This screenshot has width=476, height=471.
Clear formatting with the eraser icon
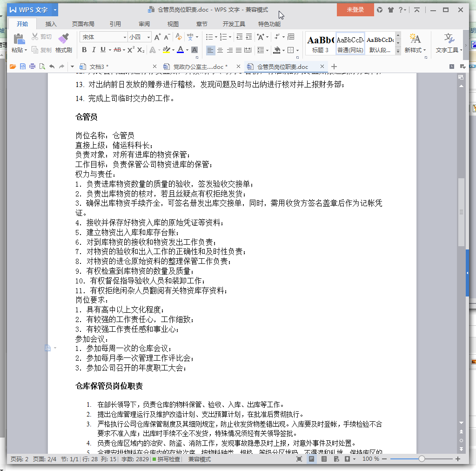coord(179,37)
